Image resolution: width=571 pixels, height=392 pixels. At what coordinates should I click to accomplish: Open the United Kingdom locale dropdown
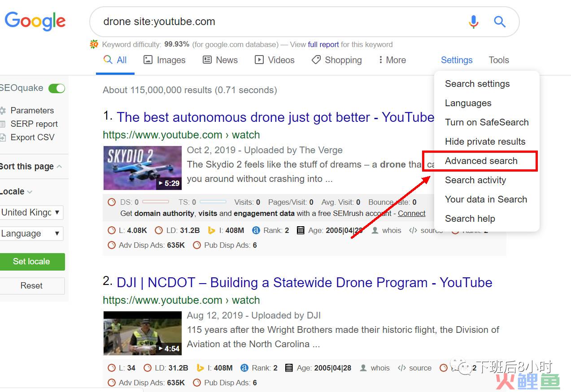click(31, 212)
